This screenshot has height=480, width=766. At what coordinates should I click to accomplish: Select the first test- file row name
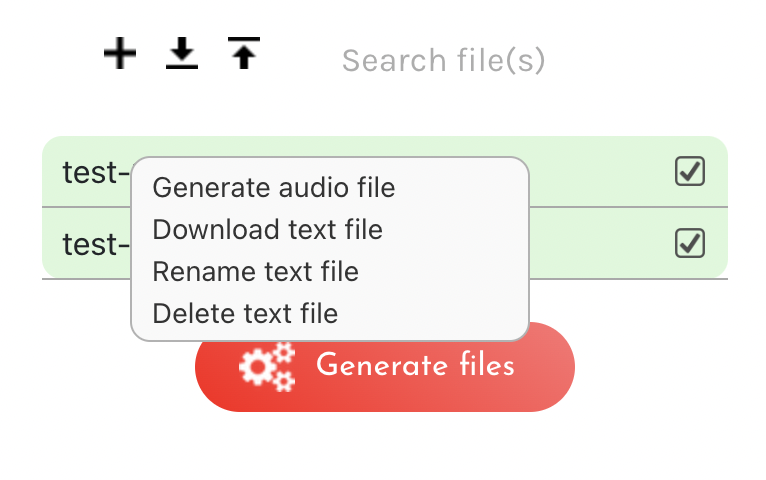pos(96,172)
